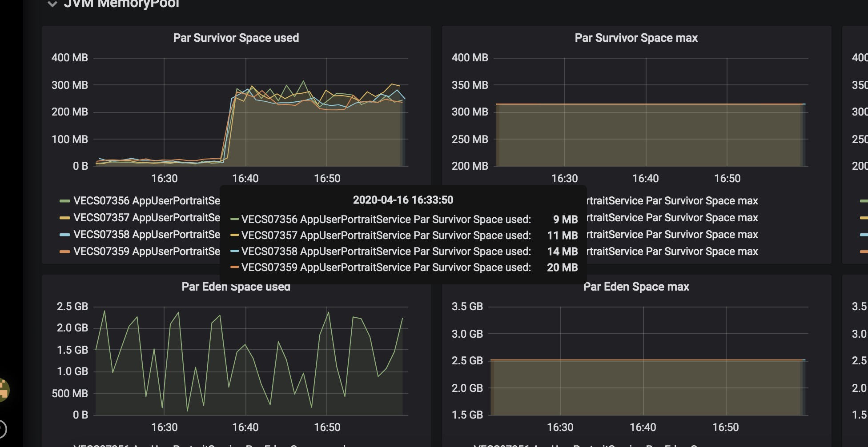Click last Par Survivor Space max legend entry
This screenshot has width=868, height=447.
tap(672, 251)
